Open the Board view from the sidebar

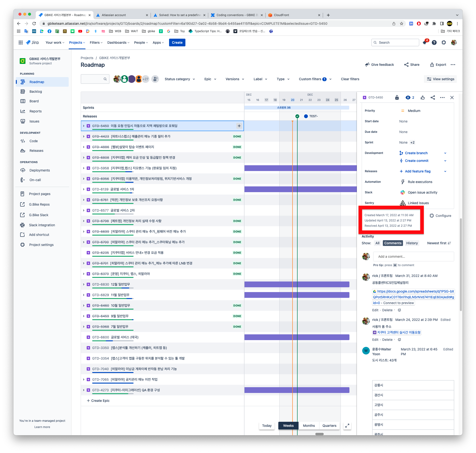(34, 101)
